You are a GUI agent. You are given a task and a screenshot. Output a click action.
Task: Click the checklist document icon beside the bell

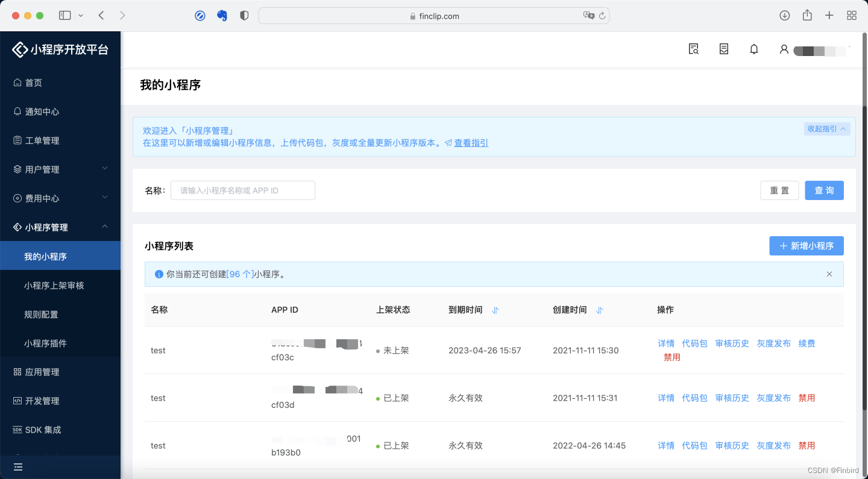[723, 49]
